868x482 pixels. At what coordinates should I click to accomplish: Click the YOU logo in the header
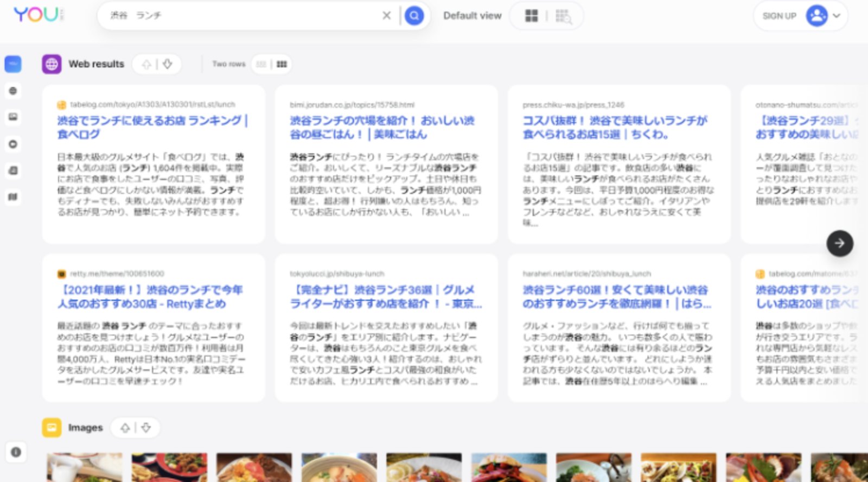pyautogui.click(x=39, y=15)
